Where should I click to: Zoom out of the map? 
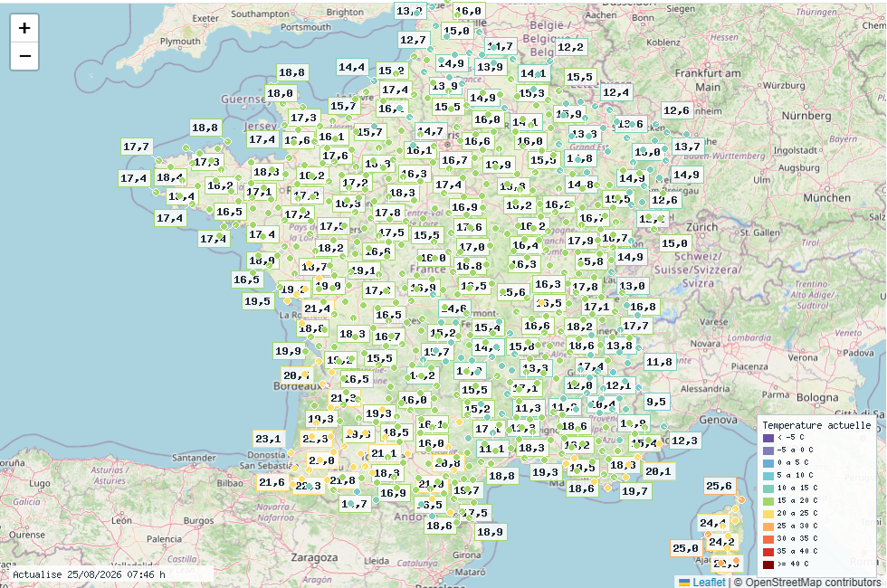(x=24, y=56)
